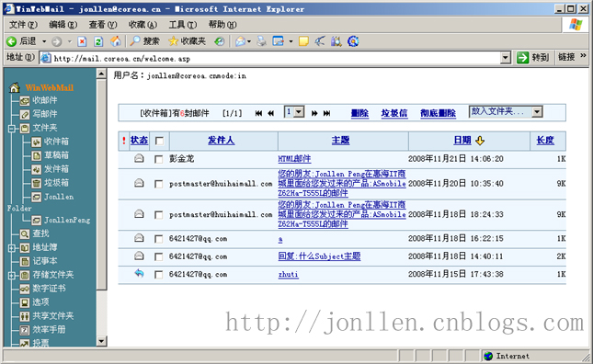Open the 发件箱 sent folder
Image resolution: width=593 pixels, height=364 pixels.
point(56,169)
